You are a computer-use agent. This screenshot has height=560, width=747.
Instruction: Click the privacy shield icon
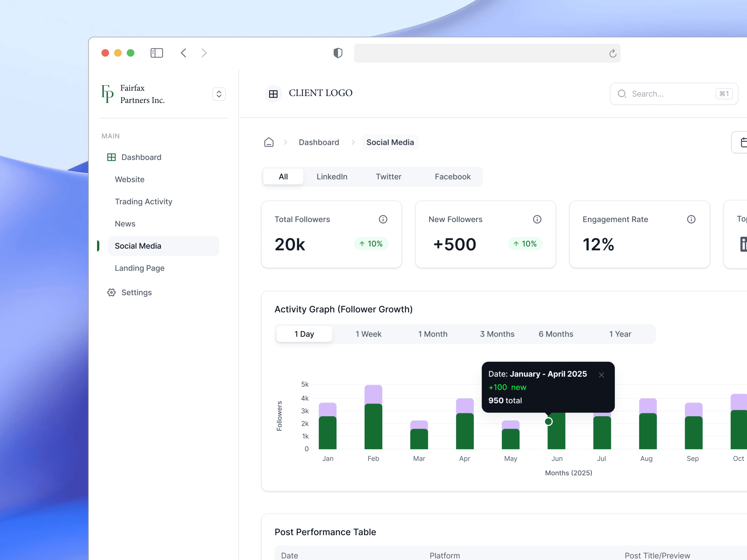coord(338,53)
